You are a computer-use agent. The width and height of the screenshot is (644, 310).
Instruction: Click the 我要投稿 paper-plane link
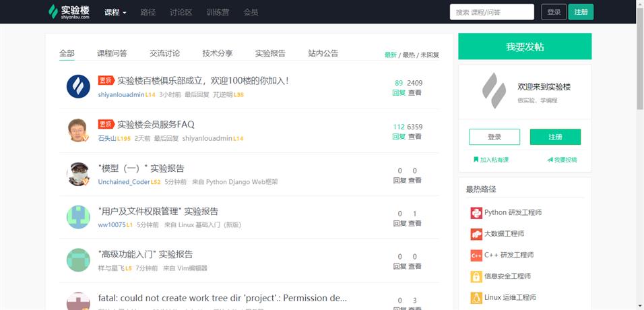pyautogui.click(x=562, y=160)
